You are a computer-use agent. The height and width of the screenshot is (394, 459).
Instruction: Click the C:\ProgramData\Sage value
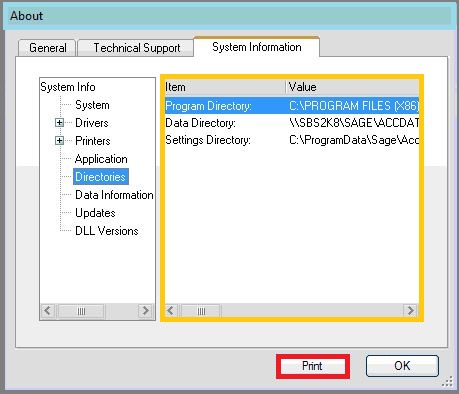pyautogui.click(x=354, y=140)
